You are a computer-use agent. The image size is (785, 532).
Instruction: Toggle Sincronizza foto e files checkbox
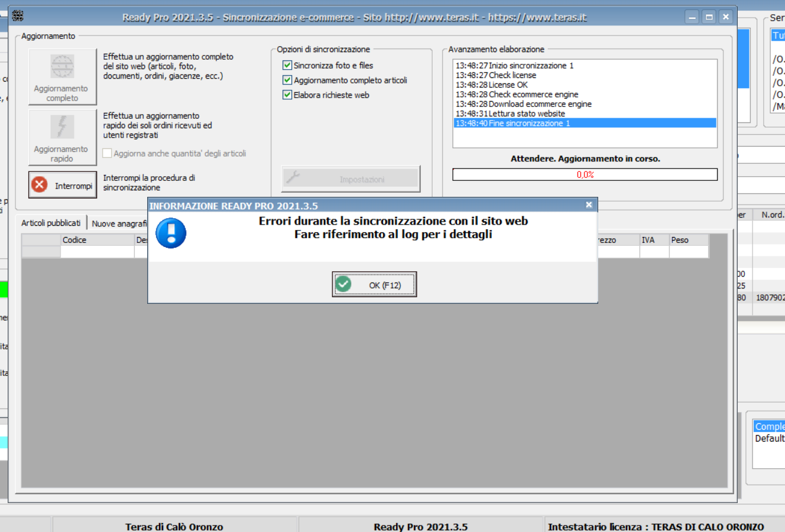tap(287, 65)
